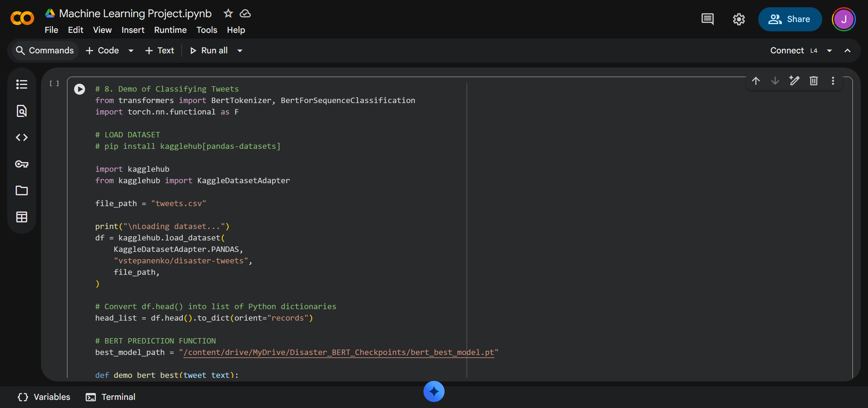Open the Terminal panel
This screenshot has height=408, width=868.
pyautogui.click(x=111, y=397)
